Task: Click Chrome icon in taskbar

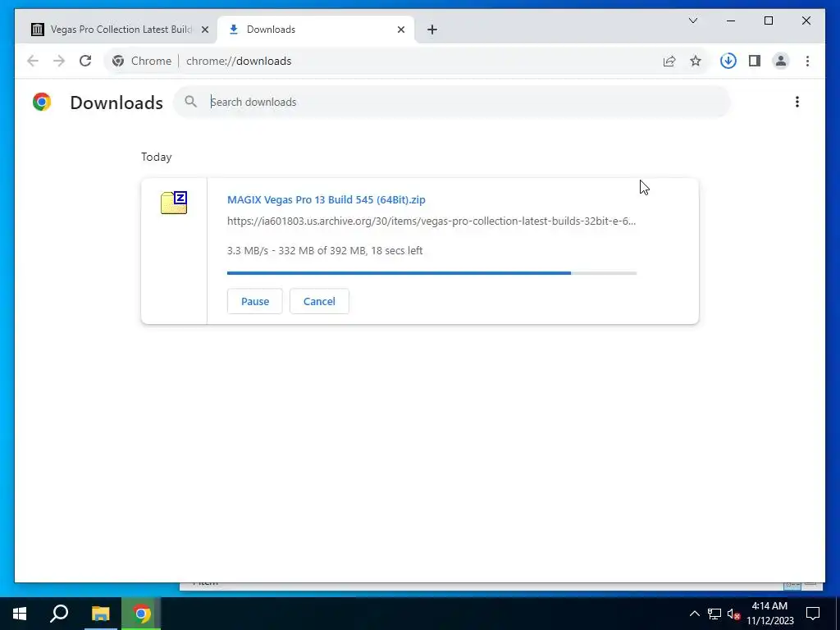Action: (x=141, y=614)
